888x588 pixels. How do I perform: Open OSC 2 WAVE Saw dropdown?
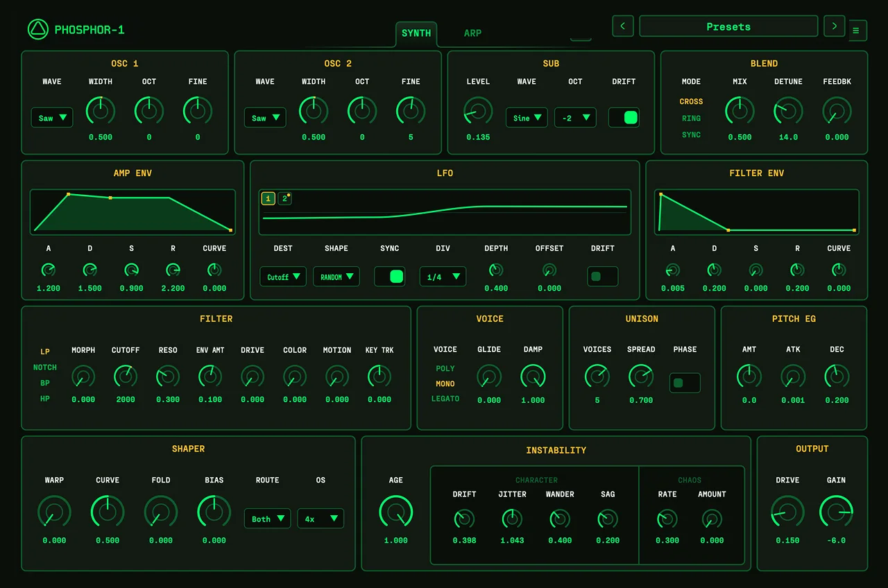265,117
